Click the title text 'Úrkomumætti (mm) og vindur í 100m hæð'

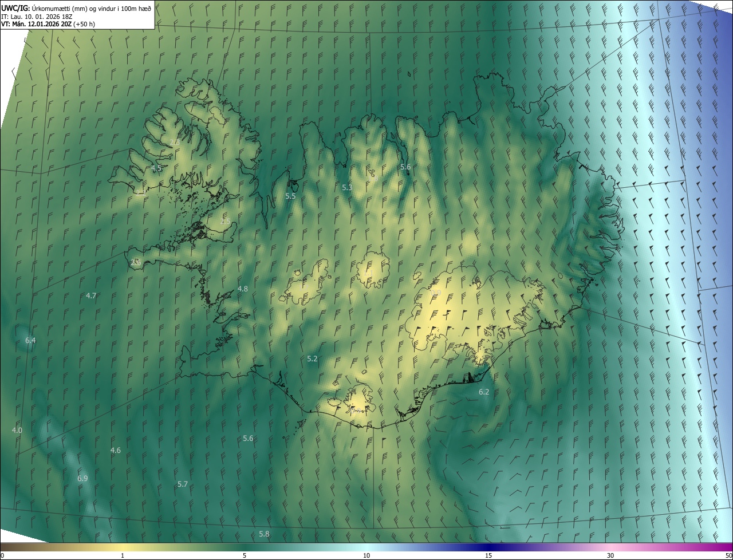(92, 7)
